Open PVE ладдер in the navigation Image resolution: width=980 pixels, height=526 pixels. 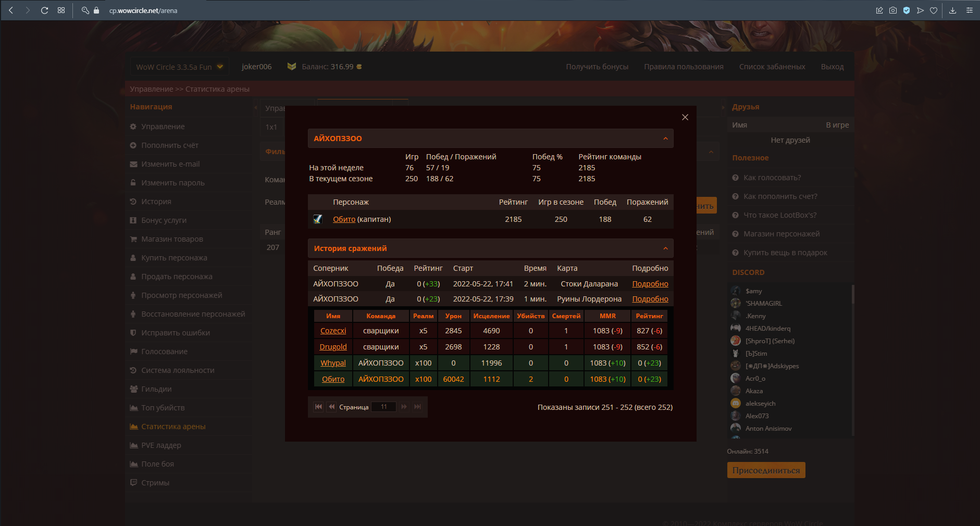[161, 445]
